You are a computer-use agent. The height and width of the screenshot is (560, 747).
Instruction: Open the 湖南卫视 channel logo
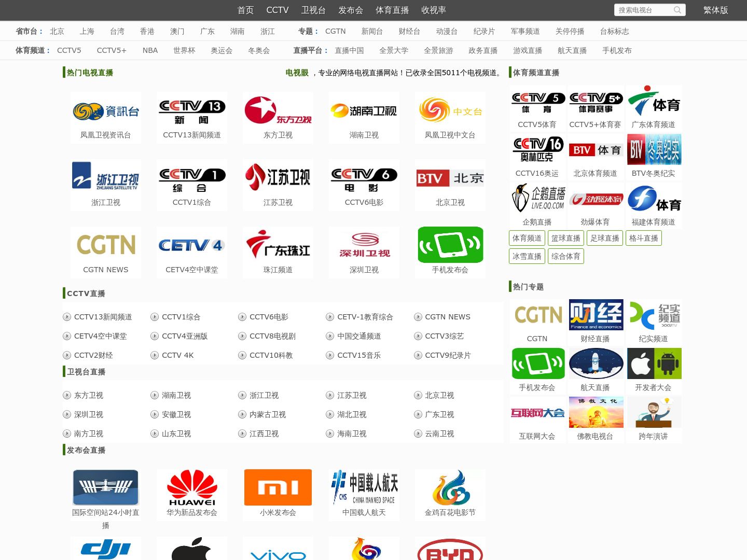tap(364, 111)
